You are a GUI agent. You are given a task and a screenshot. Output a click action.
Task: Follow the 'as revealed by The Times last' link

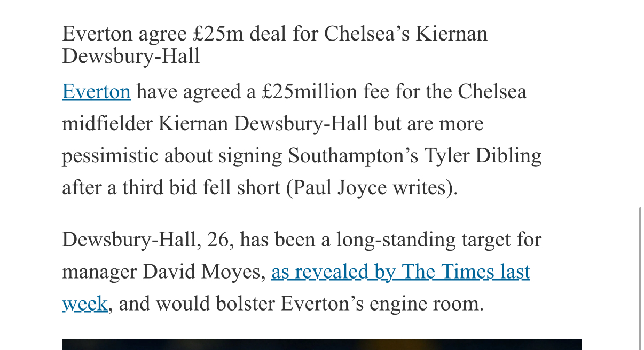400,272
